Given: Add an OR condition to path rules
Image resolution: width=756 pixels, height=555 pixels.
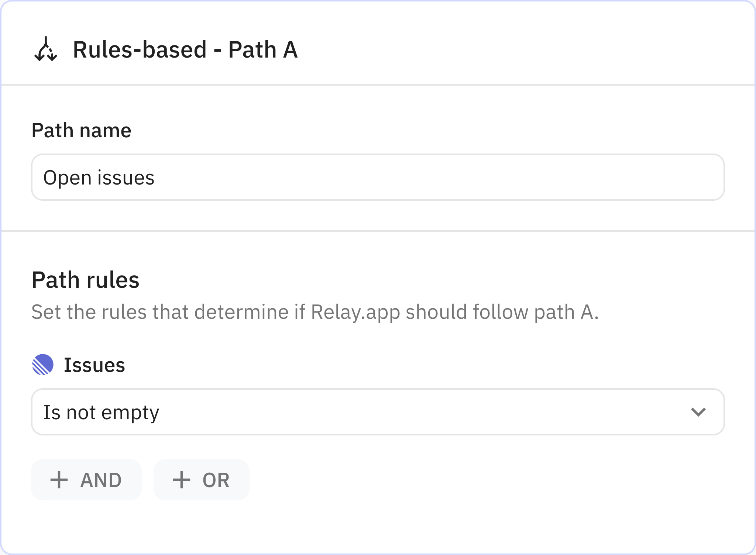Looking at the screenshot, I should 201,480.
